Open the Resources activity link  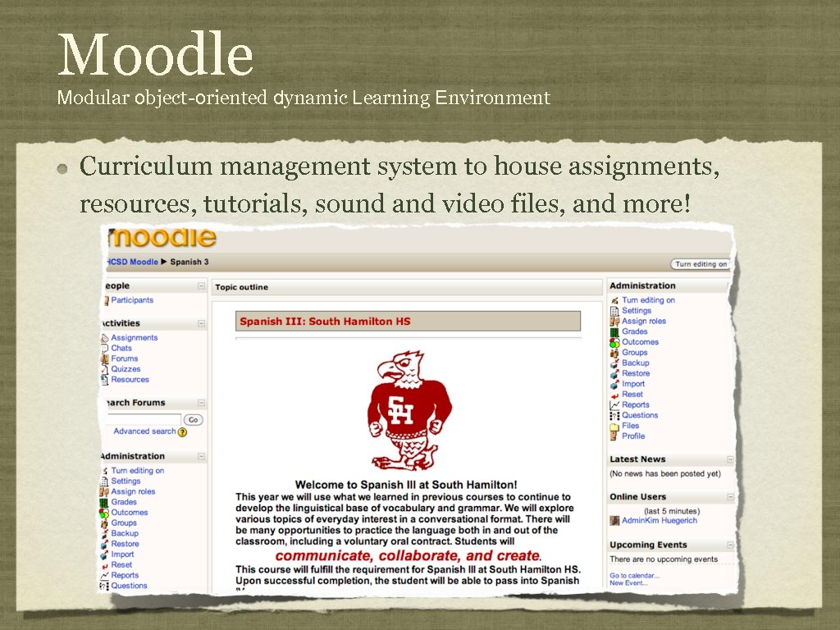[x=130, y=379]
